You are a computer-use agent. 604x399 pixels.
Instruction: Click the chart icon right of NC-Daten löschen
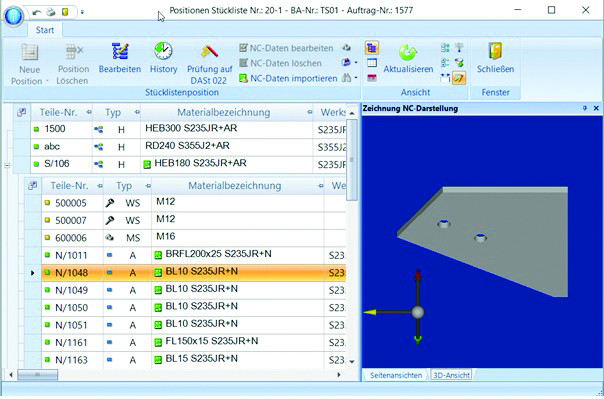346,62
